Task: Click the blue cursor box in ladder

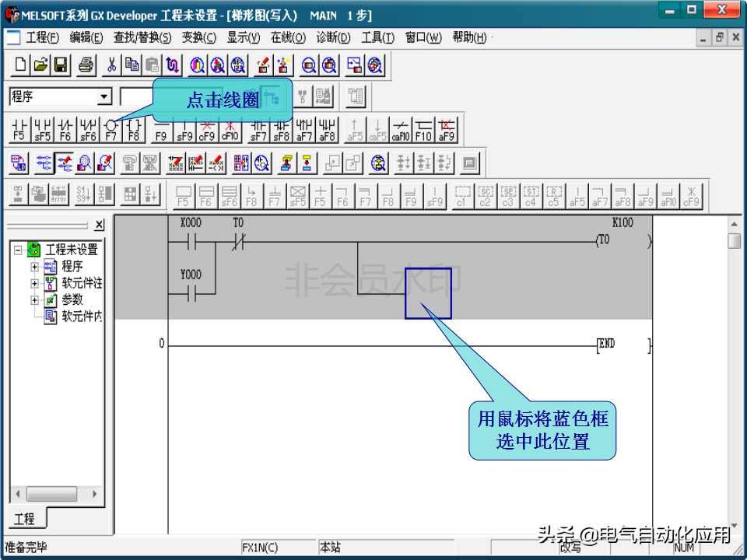Action: click(428, 292)
